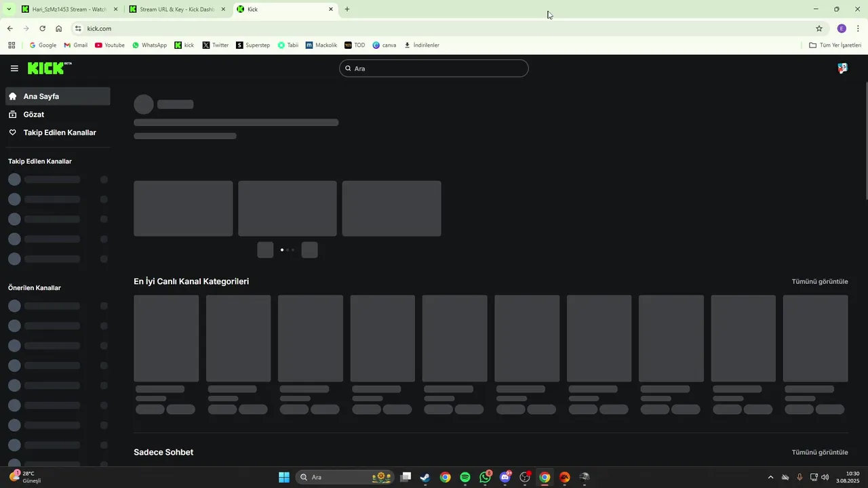Go to Ana Sayfa in the sidebar
Viewport: 868px width, 488px height.
[x=58, y=96]
